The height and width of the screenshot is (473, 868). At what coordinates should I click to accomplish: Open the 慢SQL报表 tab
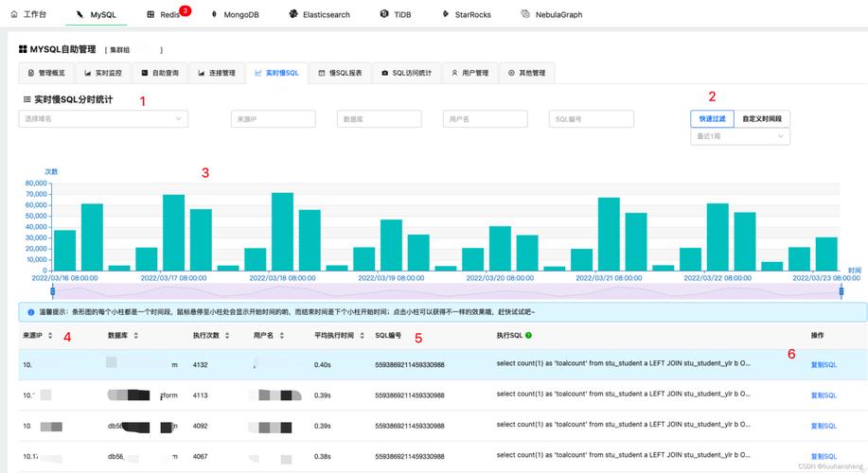click(340, 73)
